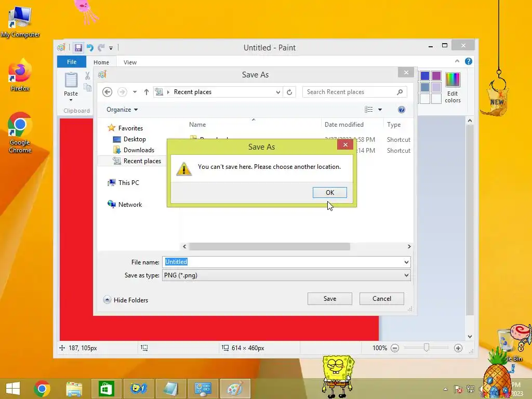This screenshot has height=399, width=532.
Task: Click the Cancel button in Save As dialog
Action: click(x=382, y=299)
